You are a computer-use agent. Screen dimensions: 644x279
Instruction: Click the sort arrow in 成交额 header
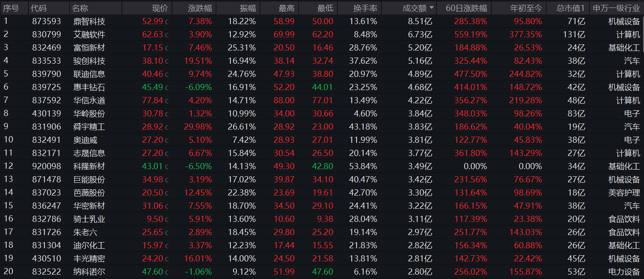point(432,8)
